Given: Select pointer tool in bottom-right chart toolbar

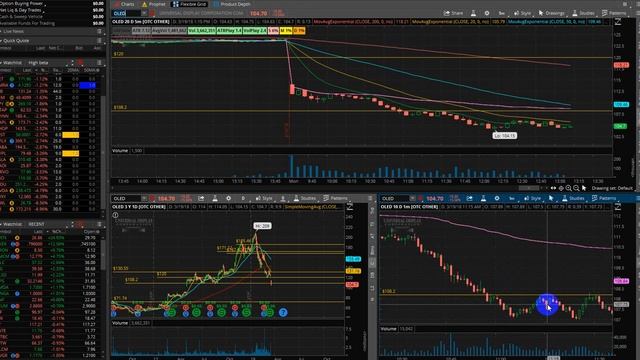Looking at the screenshot, I should [551, 198].
